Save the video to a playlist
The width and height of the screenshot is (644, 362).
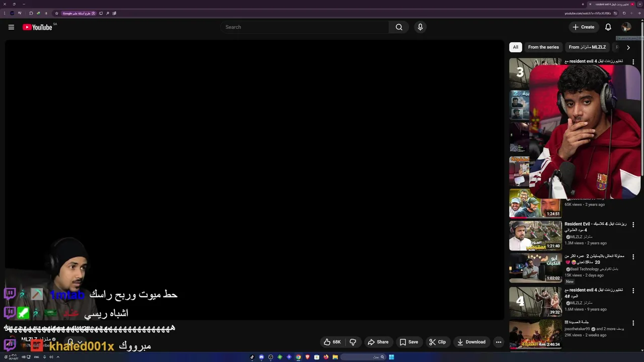[x=409, y=342]
